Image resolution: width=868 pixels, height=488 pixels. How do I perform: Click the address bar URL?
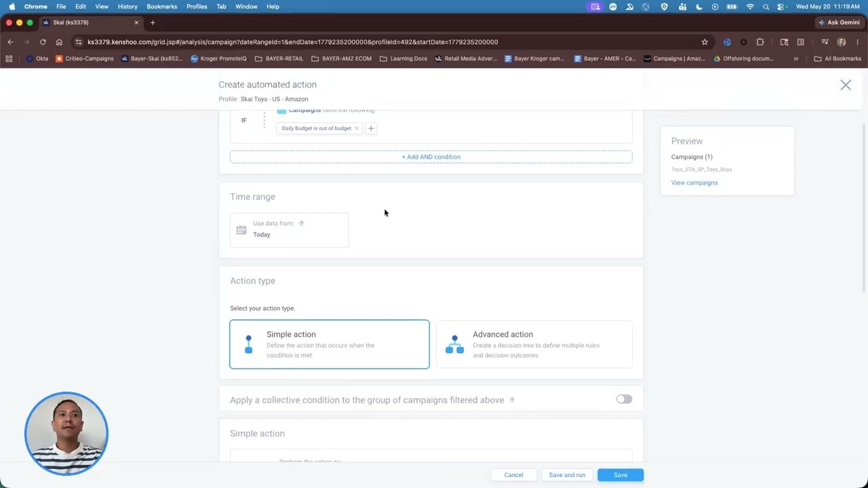click(292, 42)
